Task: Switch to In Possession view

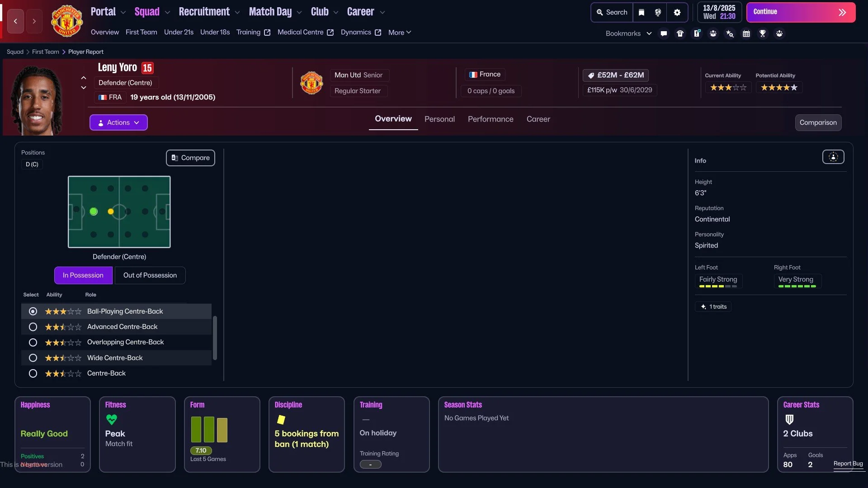Action: click(x=83, y=275)
